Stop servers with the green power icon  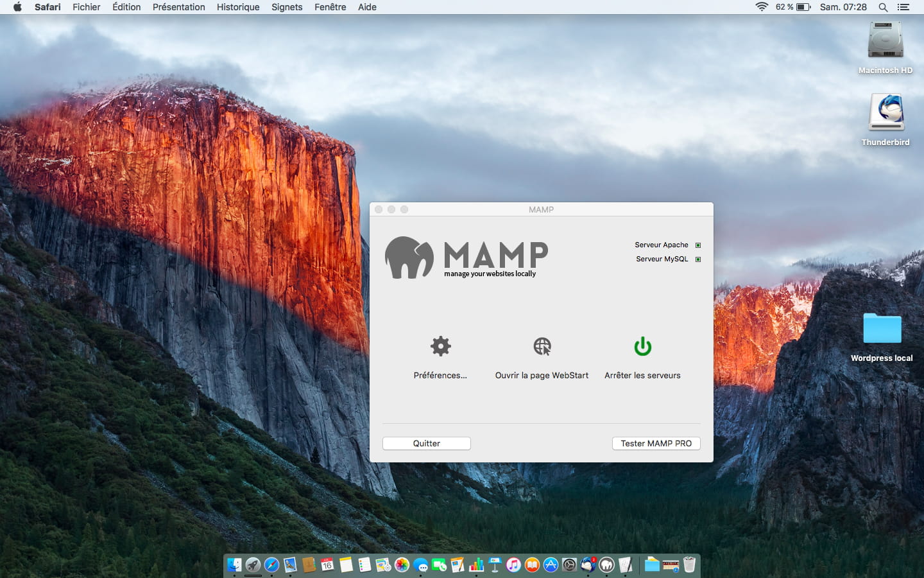642,346
